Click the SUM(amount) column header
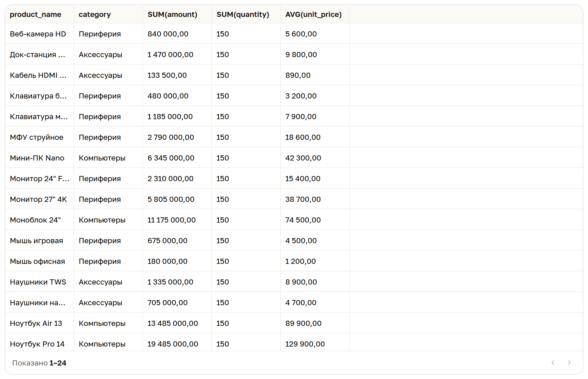 177,14
